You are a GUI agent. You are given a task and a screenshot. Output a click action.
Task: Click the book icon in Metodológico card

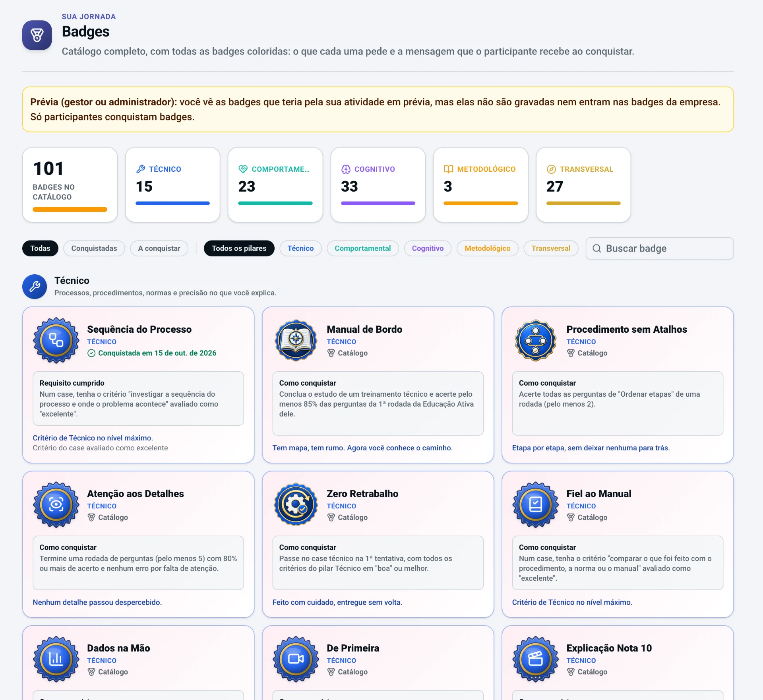pyautogui.click(x=448, y=169)
